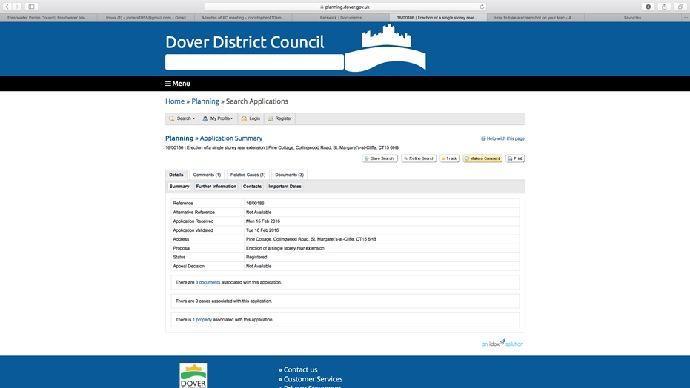
Task: Click the Appeal Decision 'Not Available' value
Action: pos(259,266)
